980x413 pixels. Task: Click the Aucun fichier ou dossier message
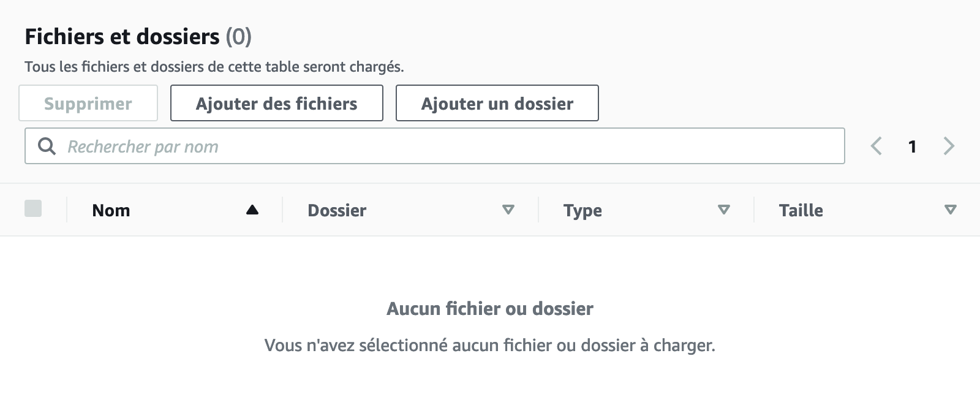(490, 308)
